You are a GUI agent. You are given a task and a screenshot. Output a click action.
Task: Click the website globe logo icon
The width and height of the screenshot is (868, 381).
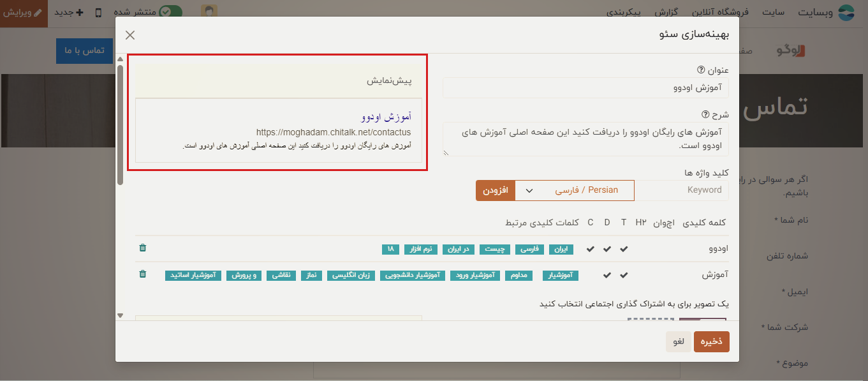tap(846, 13)
